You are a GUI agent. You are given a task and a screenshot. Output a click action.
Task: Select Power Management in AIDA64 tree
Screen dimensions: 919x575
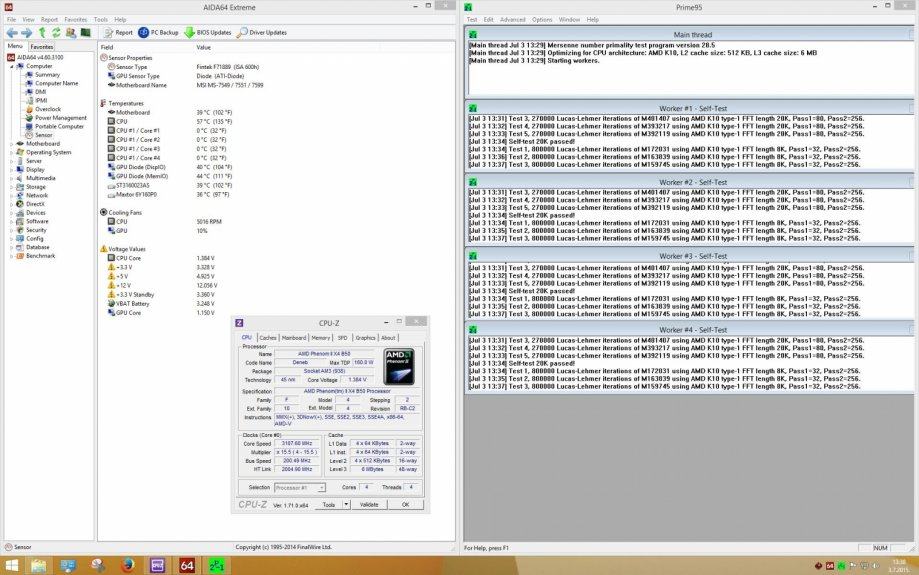[x=60, y=118]
